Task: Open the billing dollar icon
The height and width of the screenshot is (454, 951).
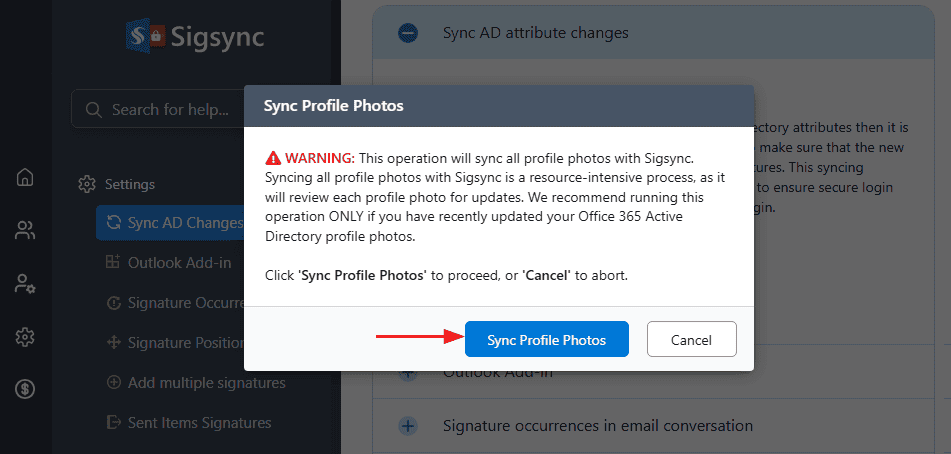Action: [x=25, y=388]
